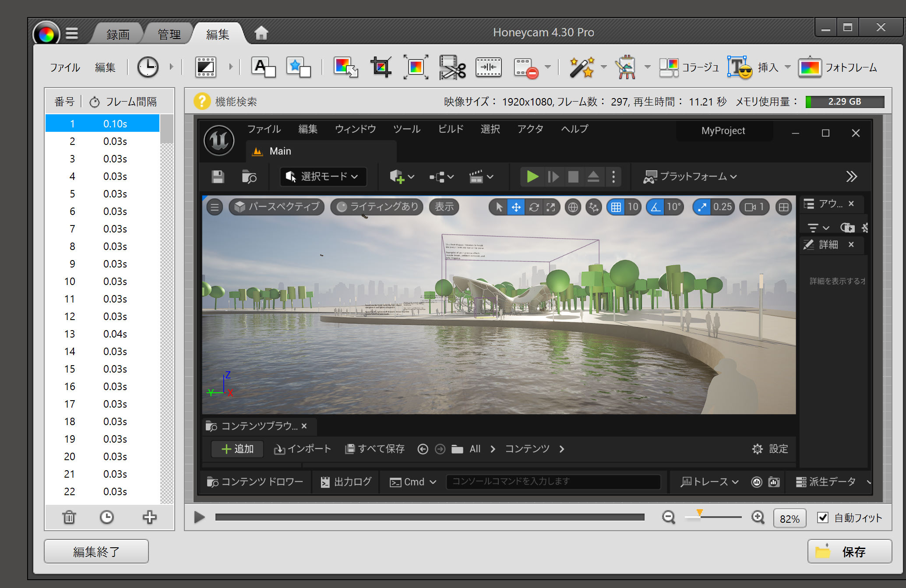The image size is (906, 588).
Task: Open dropdown arrow next to delete frame icon
Action: click(x=547, y=67)
